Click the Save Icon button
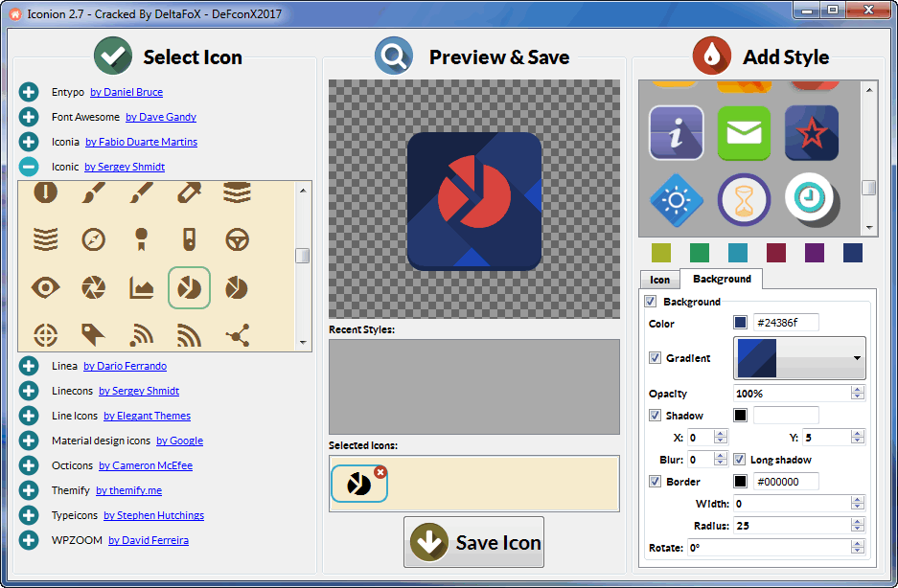898x588 pixels. tap(473, 542)
